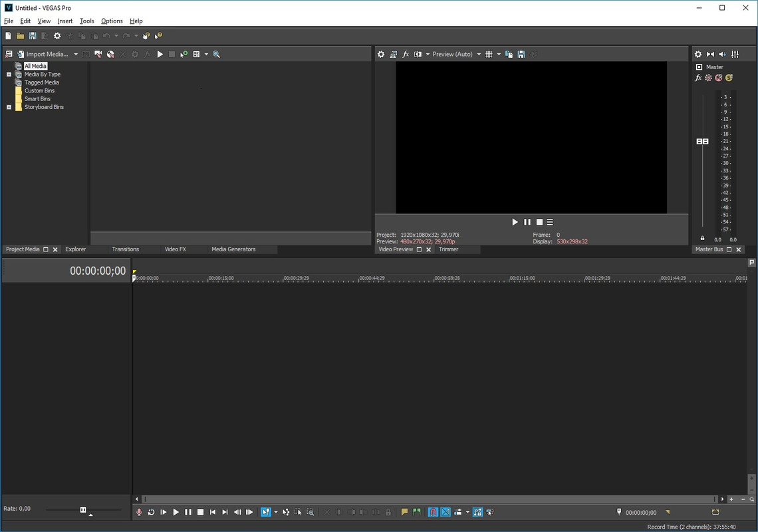Switch to the Explorer tab
The image size is (758, 532).
[x=75, y=249]
